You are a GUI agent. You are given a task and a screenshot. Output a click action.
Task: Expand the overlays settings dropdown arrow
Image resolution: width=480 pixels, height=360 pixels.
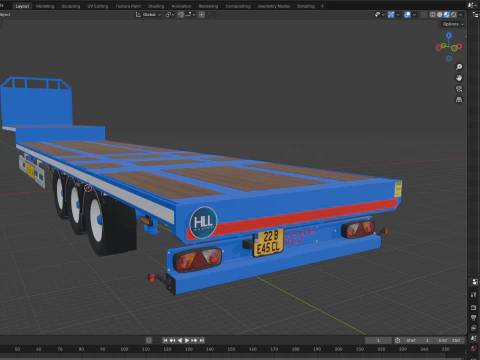click(414, 15)
